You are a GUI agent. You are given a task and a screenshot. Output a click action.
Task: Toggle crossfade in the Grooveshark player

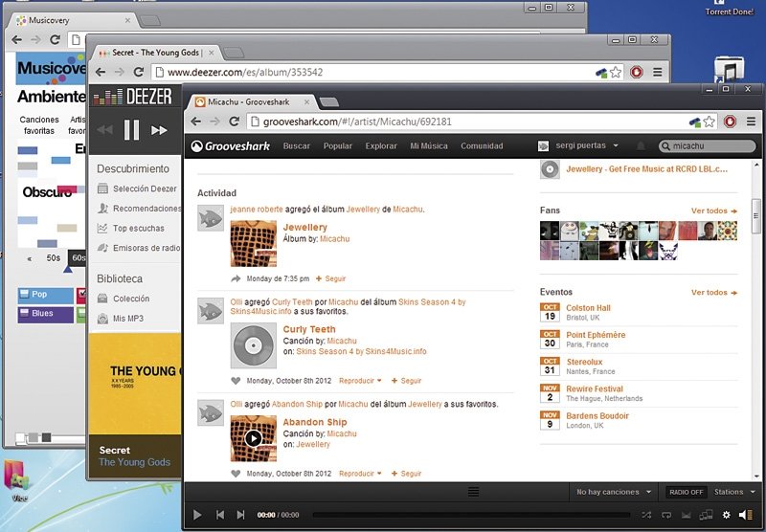point(687,515)
